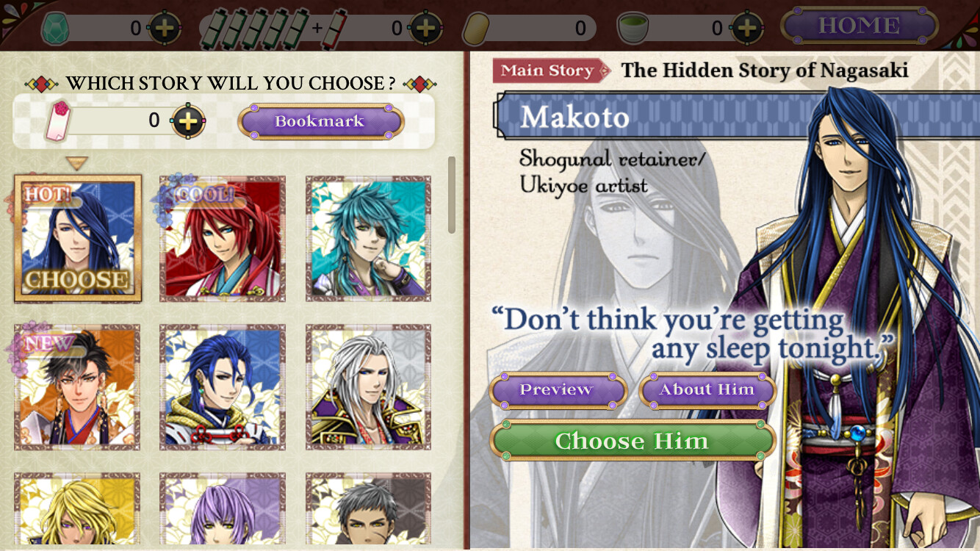Add story tickets with the plus icon
Viewport: 980px width, 551px height.
188,121
